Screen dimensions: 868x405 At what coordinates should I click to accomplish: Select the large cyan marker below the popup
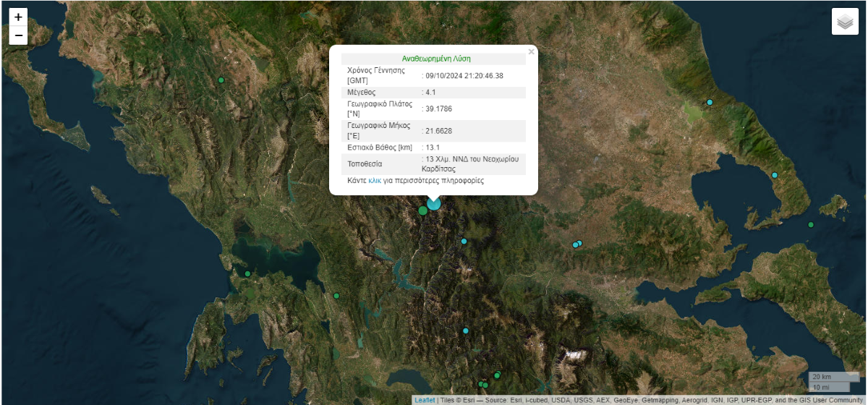(x=433, y=204)
